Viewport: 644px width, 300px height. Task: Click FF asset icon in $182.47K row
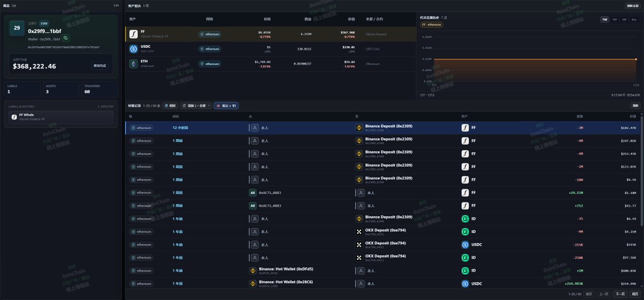[x=465, y=128]
